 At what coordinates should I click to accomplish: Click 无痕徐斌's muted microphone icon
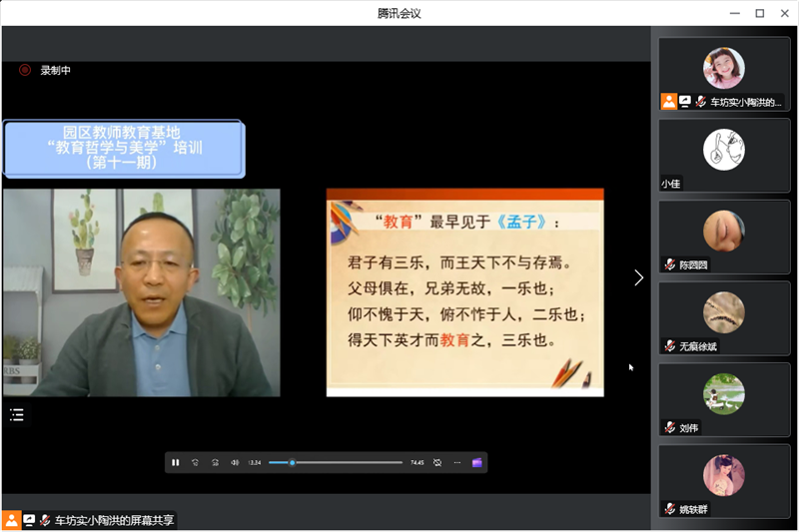(x=669, y=346)
